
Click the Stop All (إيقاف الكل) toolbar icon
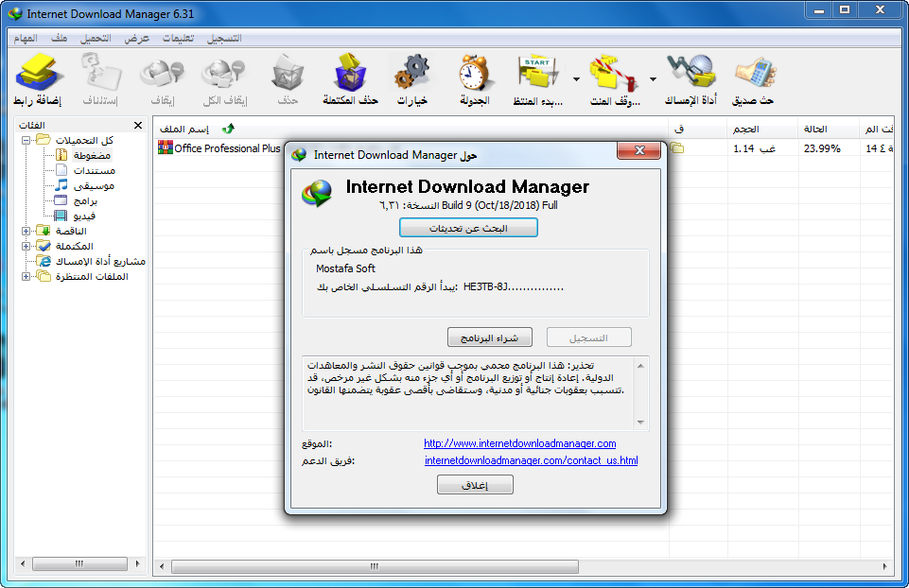point(225,79)
